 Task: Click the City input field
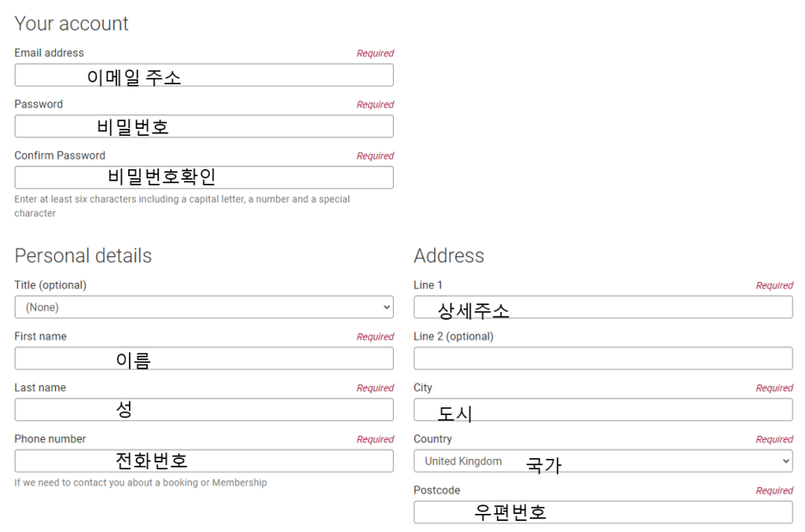click(603, 410)
